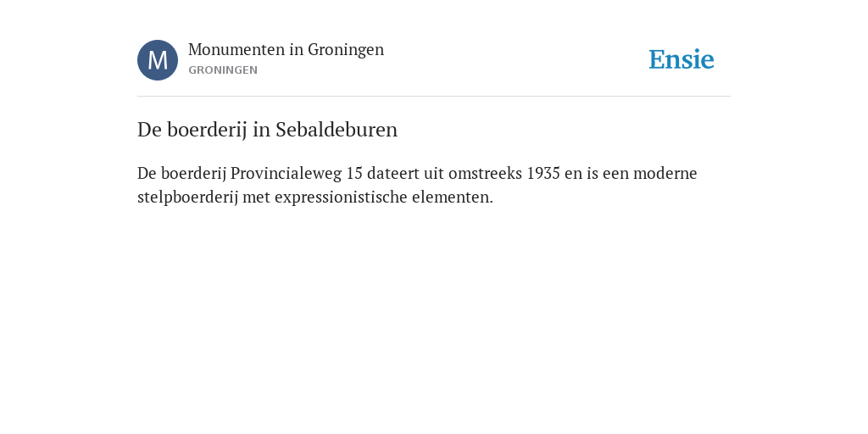
Task: Click the word Groningen in the title
Action: (346, 50)
